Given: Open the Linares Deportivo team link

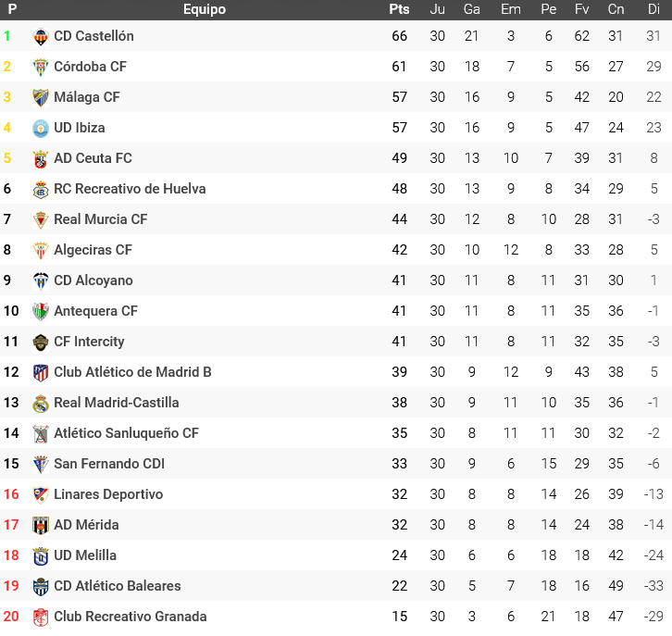Looking at the screenshot, I should pyautogui.click(x=108, y=494).
